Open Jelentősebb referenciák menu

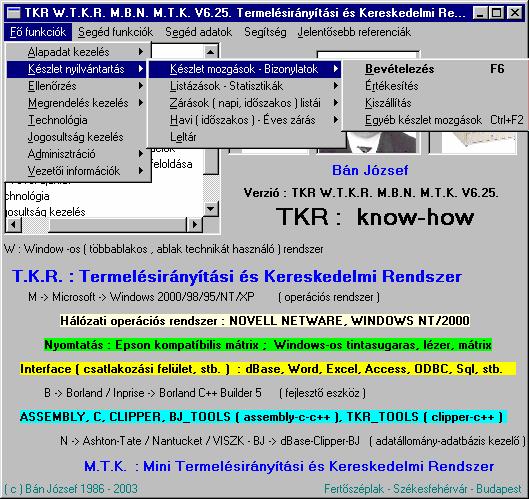point(354,32)
